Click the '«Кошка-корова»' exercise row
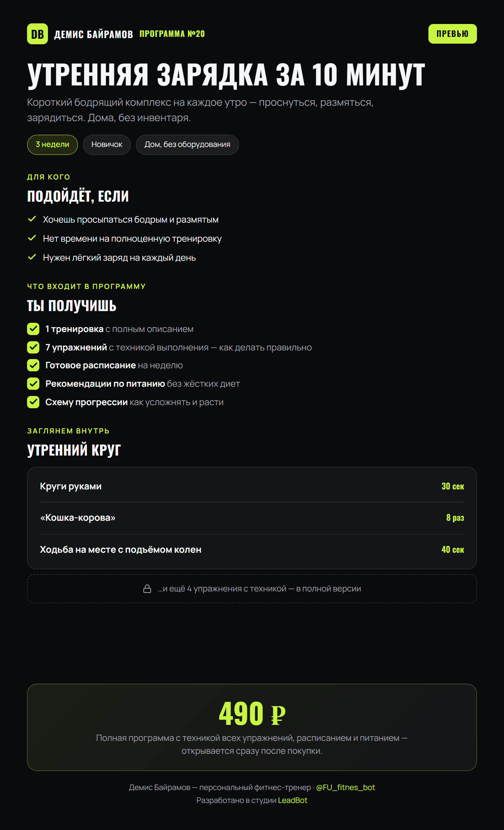The image size is (504, 830). tap(252, 518)
